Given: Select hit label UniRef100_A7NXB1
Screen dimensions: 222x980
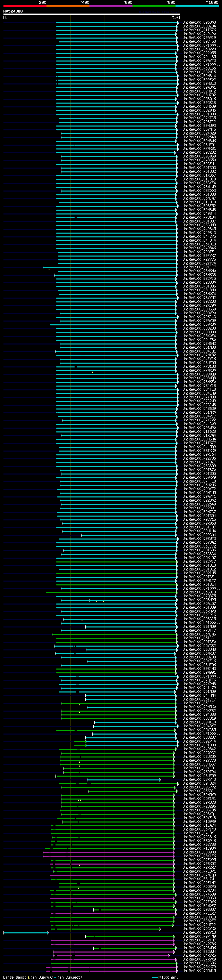Looking at the screenshot, I should [x=199, y=149].
